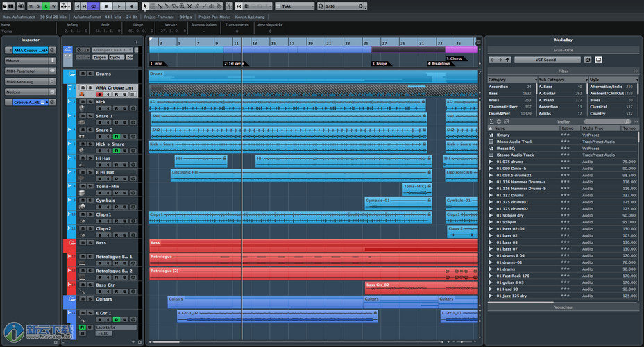Screen dimensions: 644x347
Task: Select the Split scissors tool
Action: click(160, 6)
